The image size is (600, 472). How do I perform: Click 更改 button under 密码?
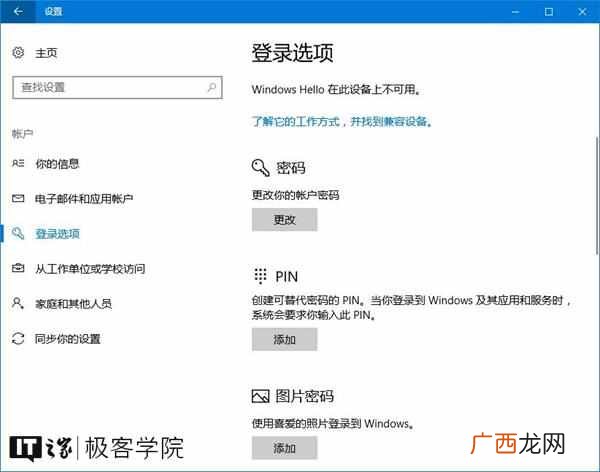pyautogui.click(x=284, y=220)
